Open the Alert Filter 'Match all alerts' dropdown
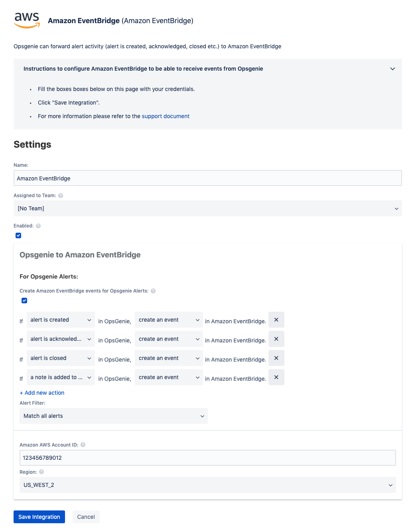The image size is (414, 532). pos(114,416)
